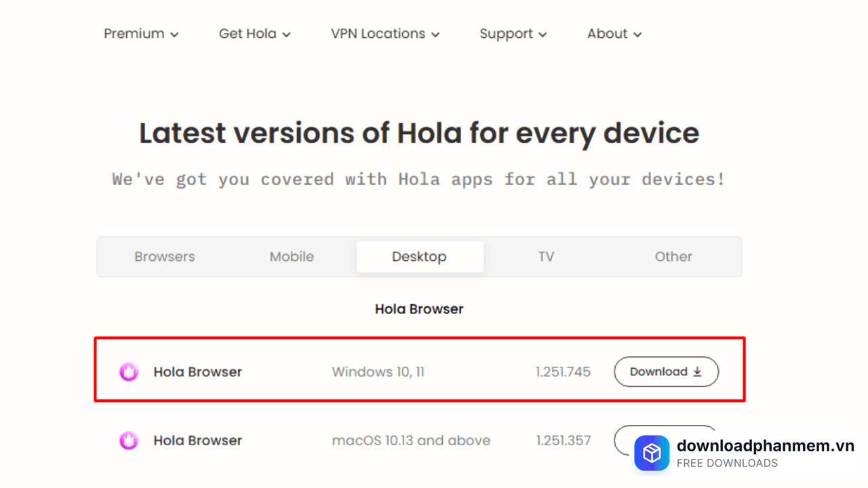
Task: Click the Hola Browser icon in the Windows row
Action: [128, 371]
